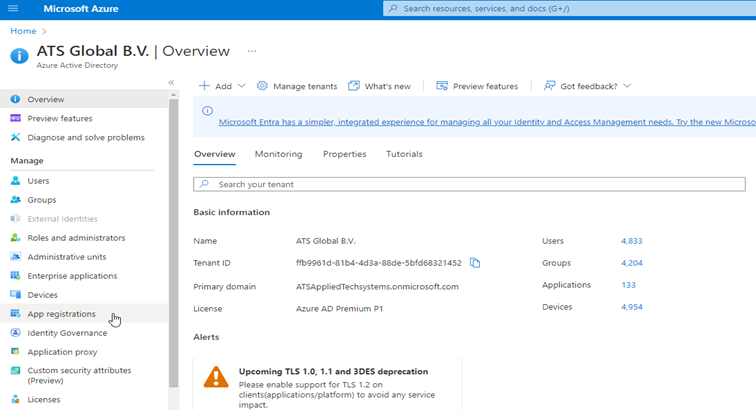Click the Search your tenant field
756x410 pixels.
(469, 185)
